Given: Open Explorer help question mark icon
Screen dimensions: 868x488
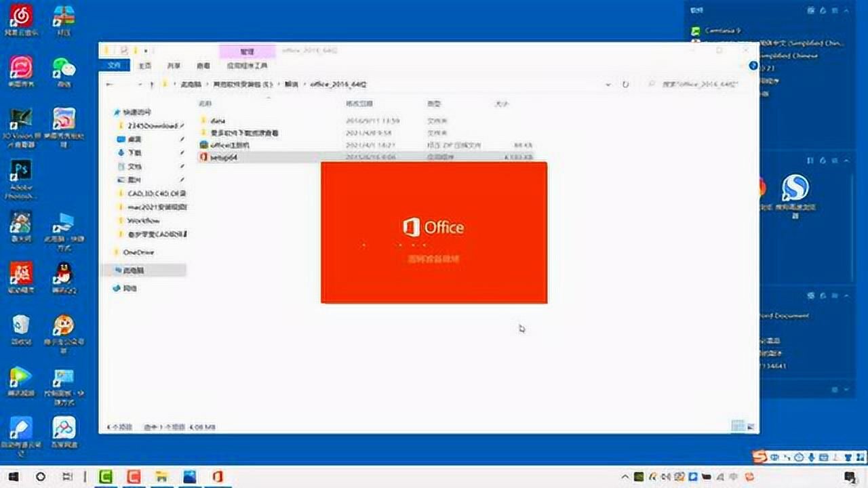Looking at the screenshot, I should 753,66.
